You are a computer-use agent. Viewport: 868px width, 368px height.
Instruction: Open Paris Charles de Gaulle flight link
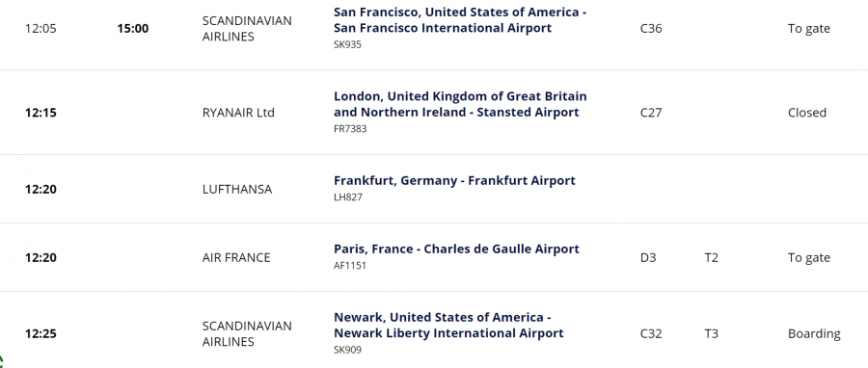[456, 250]
